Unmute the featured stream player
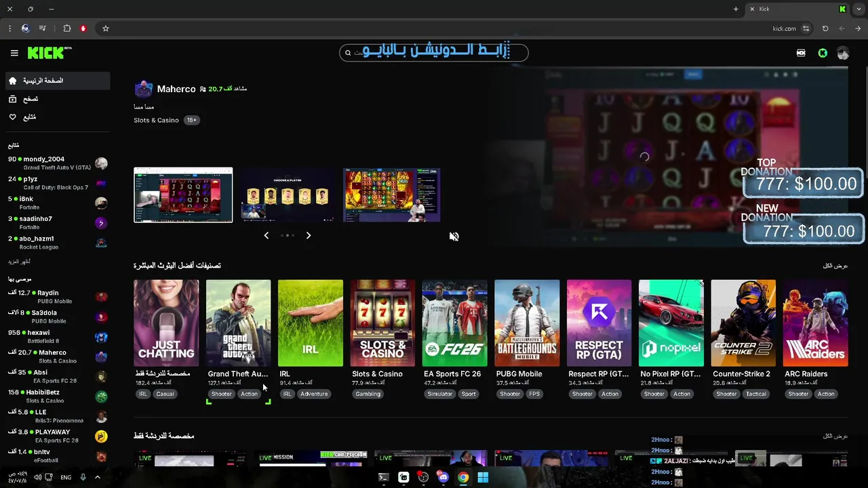The width and height of the screenshot is (868, 488). pyautogui.click(x=454, y=237)
